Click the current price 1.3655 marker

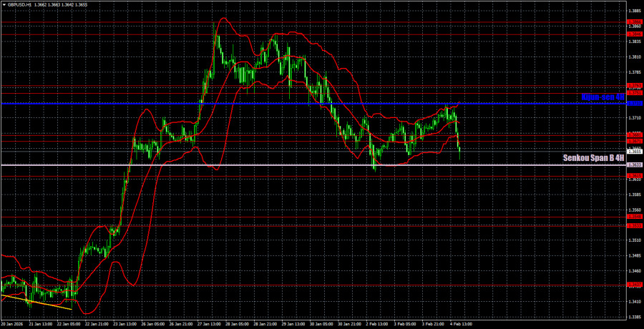(634, 152)
